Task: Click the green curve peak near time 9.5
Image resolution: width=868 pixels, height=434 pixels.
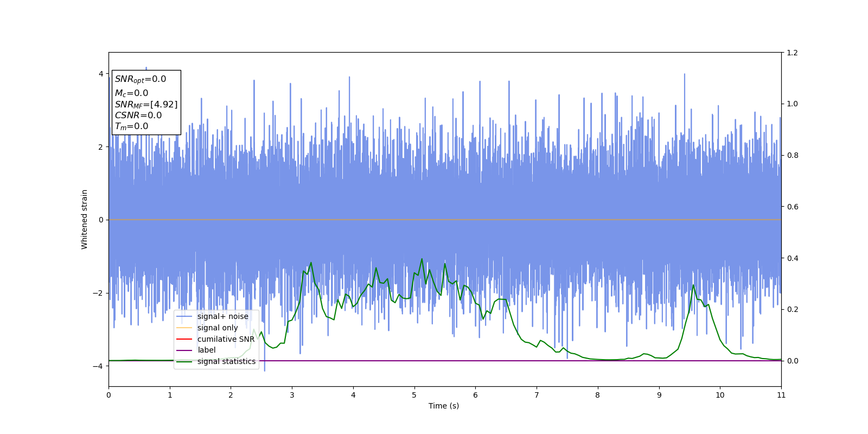Action: tap(693, 285)
